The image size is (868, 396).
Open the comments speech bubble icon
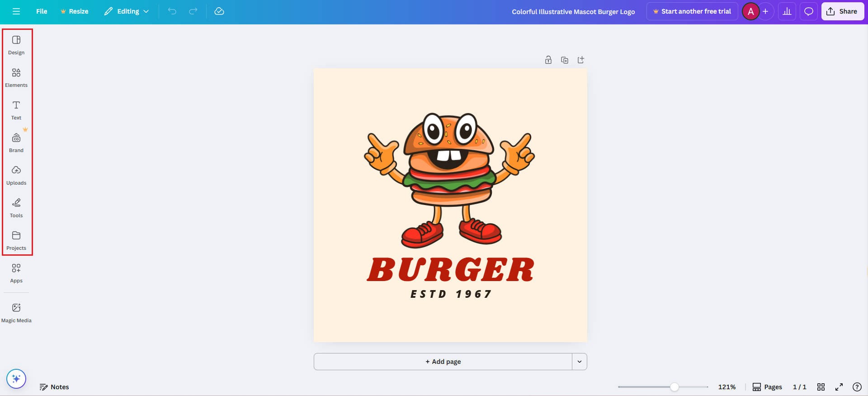[x=809, y=11]
